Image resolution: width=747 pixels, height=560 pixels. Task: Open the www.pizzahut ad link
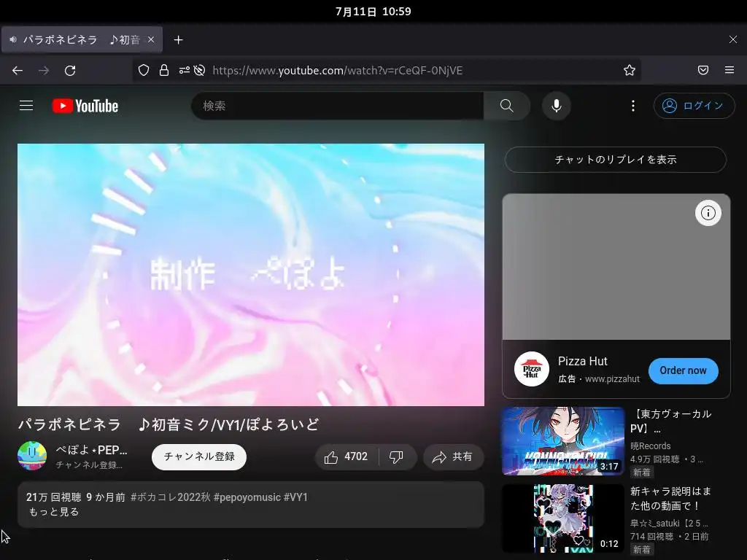(x=612, y=379)
